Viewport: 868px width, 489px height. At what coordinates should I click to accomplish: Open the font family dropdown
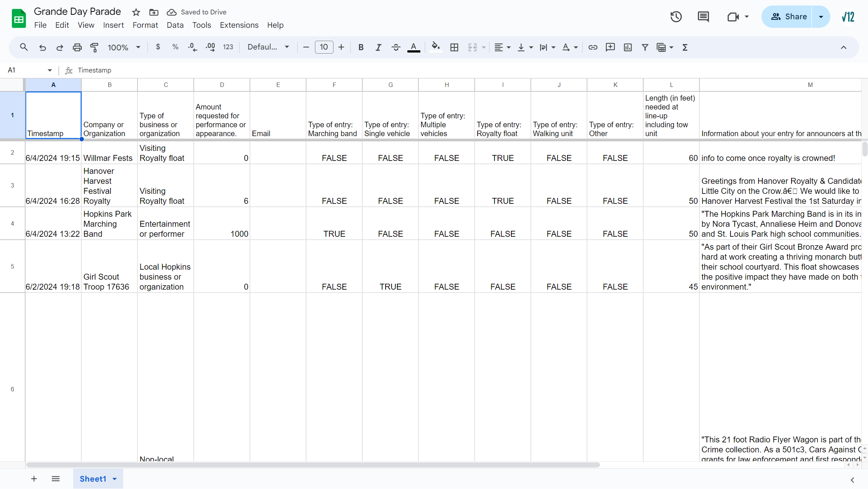coord(268,47)
